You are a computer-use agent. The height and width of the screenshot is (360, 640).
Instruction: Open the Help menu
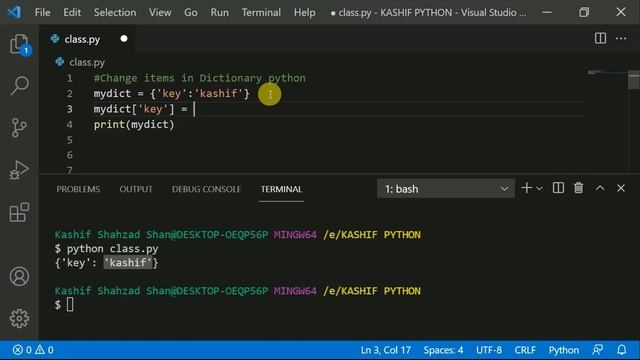(x=304, y=12)
